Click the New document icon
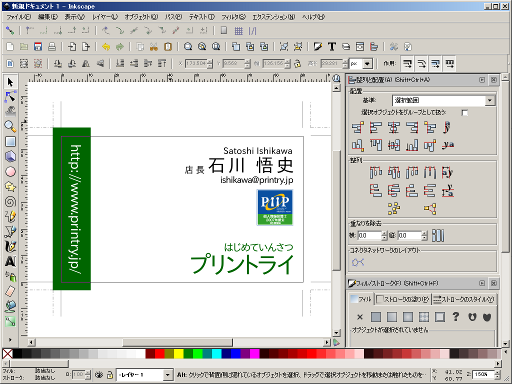Image resolution: width=512 pixels, height=384 pixels. [10, 47]
